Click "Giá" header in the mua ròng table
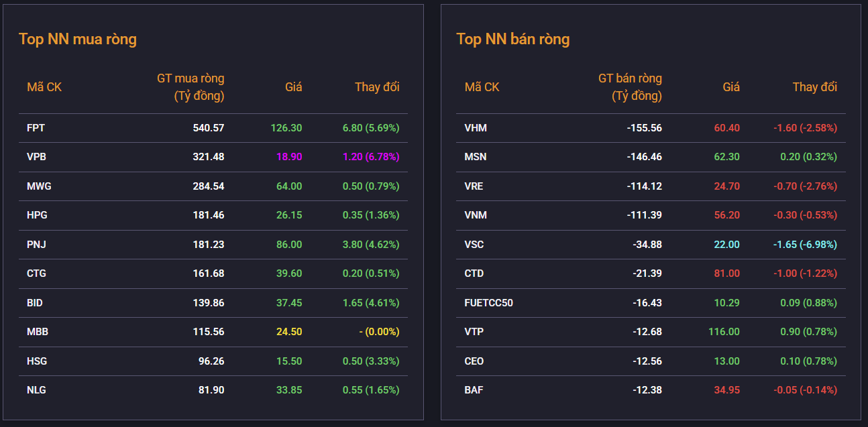Image resolution: width=868 pixels, height=427 pixels. (294, 87)
